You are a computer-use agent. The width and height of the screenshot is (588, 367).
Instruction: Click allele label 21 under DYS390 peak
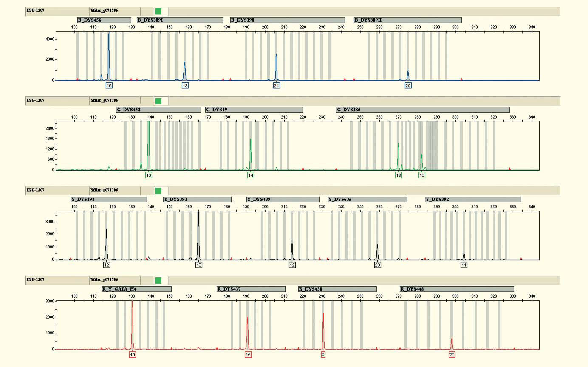point(277,85)
